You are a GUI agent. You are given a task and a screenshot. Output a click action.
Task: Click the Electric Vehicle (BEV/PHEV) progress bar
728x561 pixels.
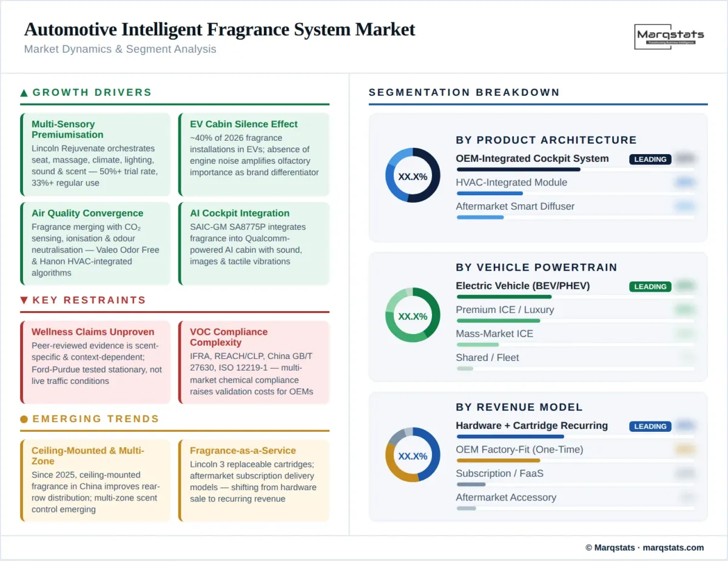(x=575, y=297)
